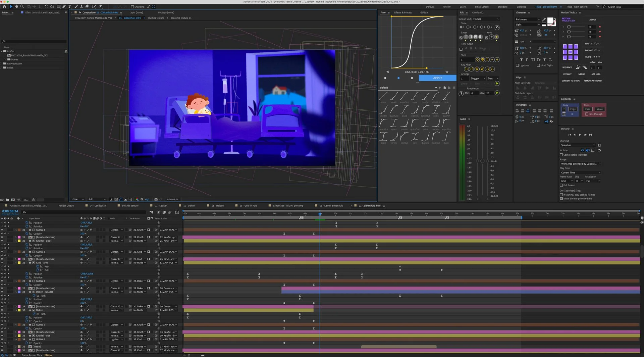Click the composition mini-flowchart icon in timeline
This screenshot has height=357, width=644.
click(x=152, y=212)
